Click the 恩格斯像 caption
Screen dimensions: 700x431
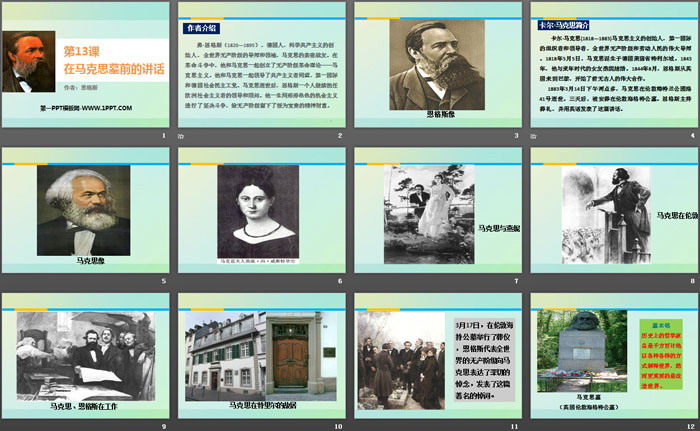441,114
